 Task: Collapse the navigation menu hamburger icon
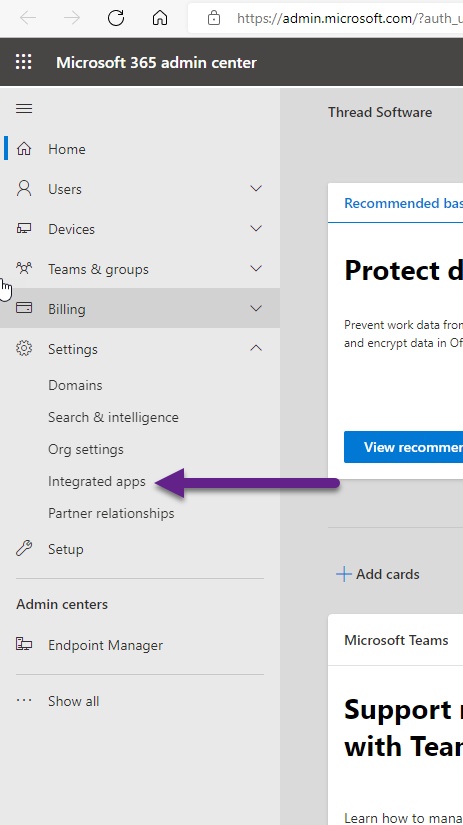click(24, 108)
